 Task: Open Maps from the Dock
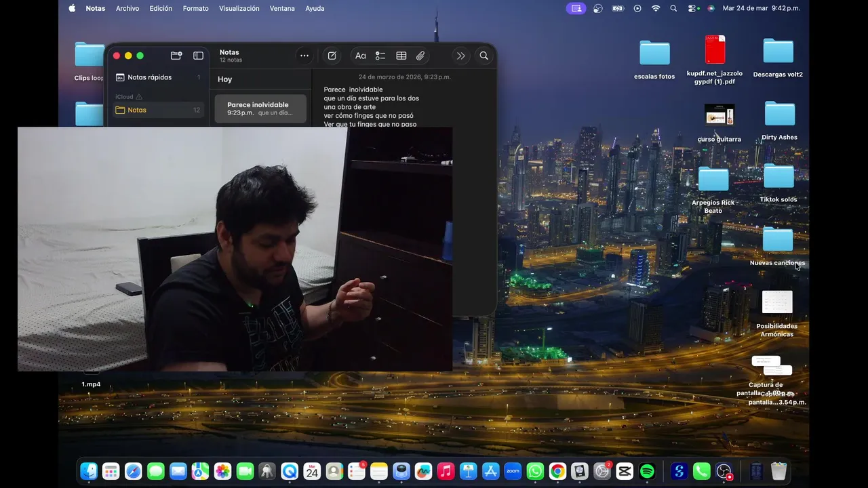tap(201, 471)
